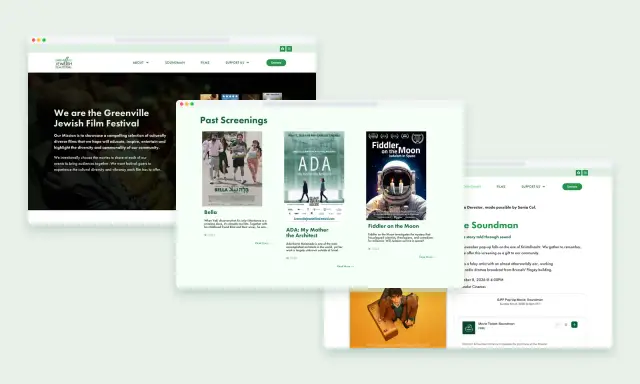Screen dimensions: 640x384
Task: Click second green square icon in Soundman window
Action: pyautogui.click(x=585, y=173)
